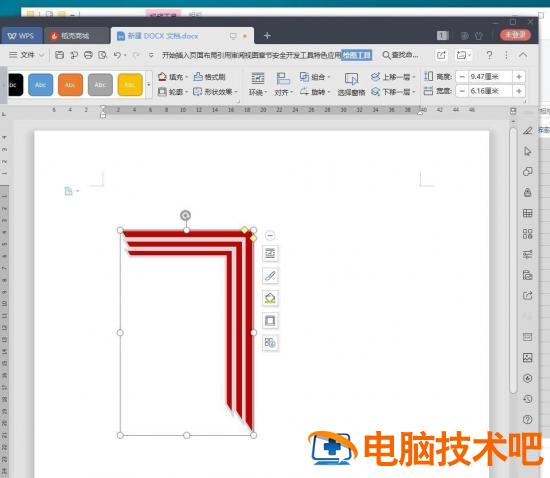Open the 填充 fill dropdown

(x=173, y=77)
